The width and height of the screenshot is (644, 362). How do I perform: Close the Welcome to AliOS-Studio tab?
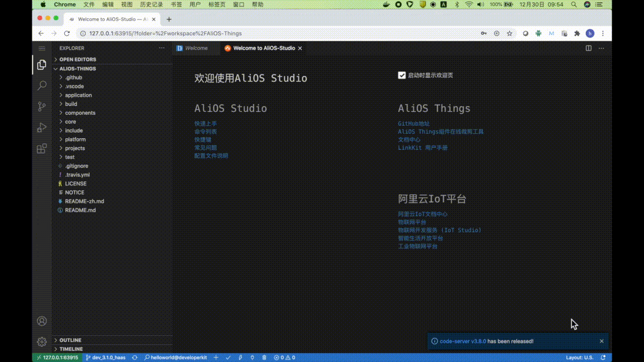point(300,48)
